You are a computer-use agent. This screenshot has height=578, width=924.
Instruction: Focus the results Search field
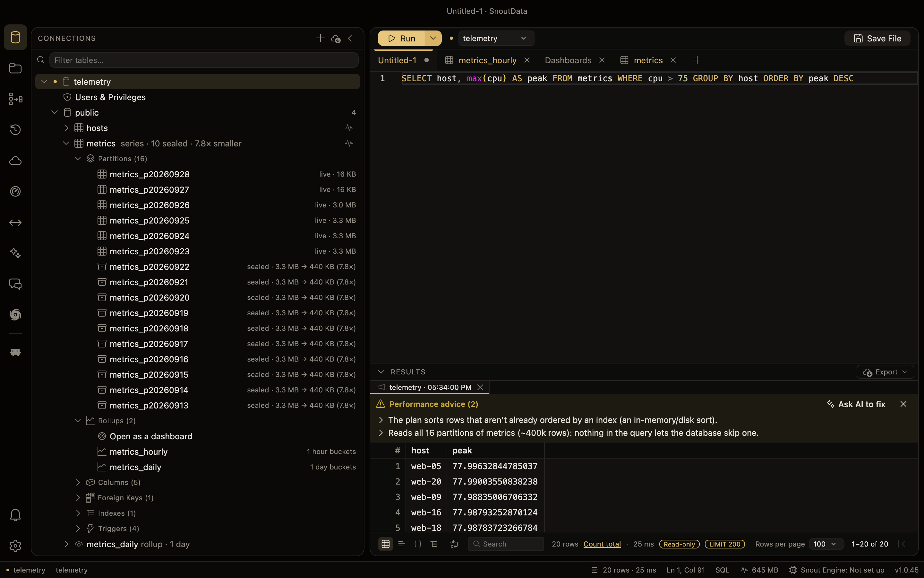[x=506, y=544]
